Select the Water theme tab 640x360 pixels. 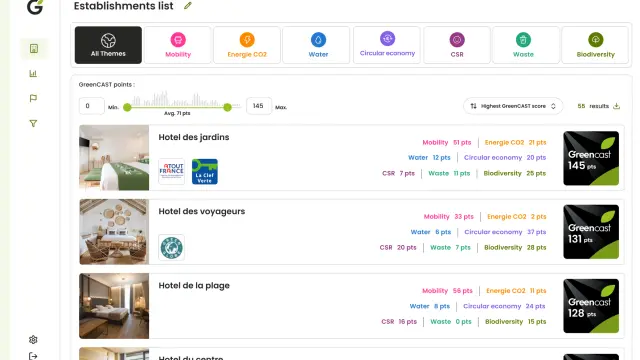(x=316, y=45)
